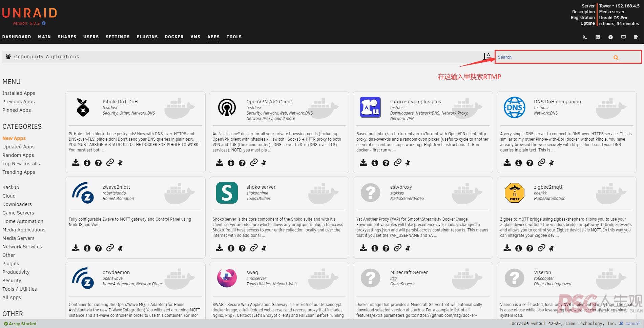This screenshot has height=328, width=644.
Task: Select Tools / Utilities category
Action: (x=20, y=289)
